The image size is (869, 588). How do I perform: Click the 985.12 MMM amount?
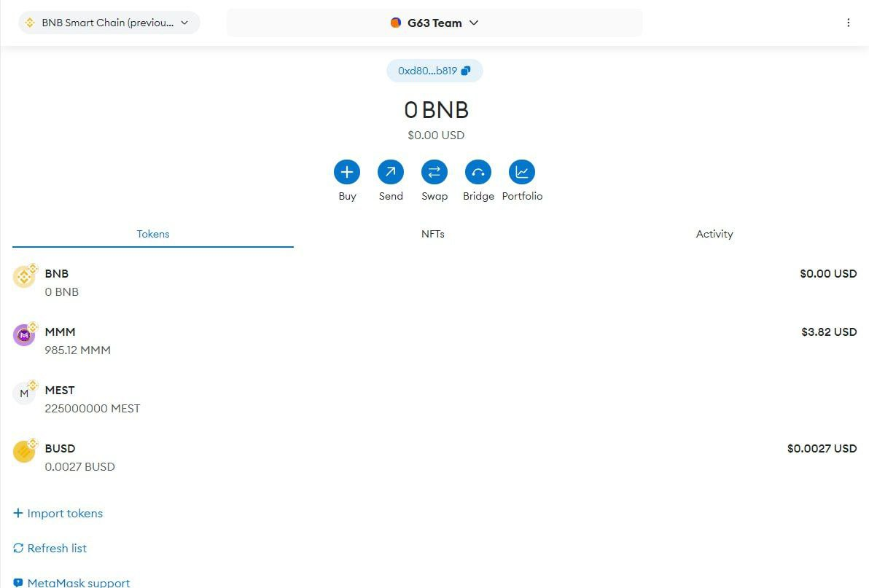tap(77, 350)
